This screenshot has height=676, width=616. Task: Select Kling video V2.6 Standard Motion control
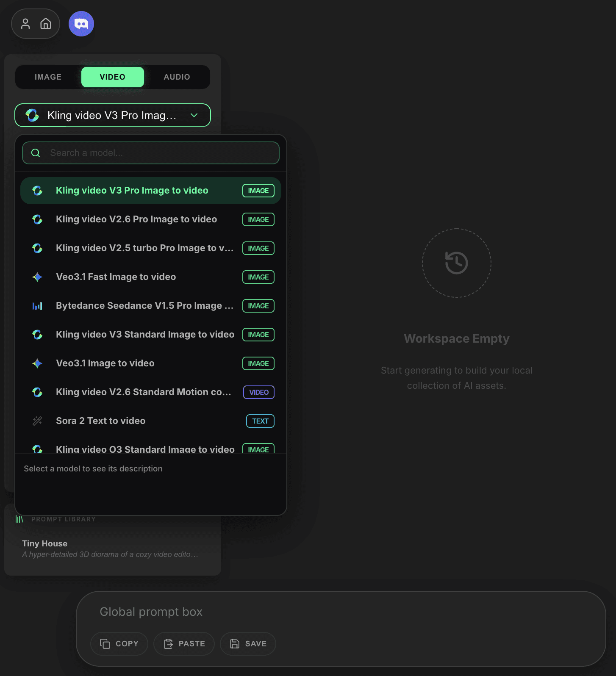point(151,392)
